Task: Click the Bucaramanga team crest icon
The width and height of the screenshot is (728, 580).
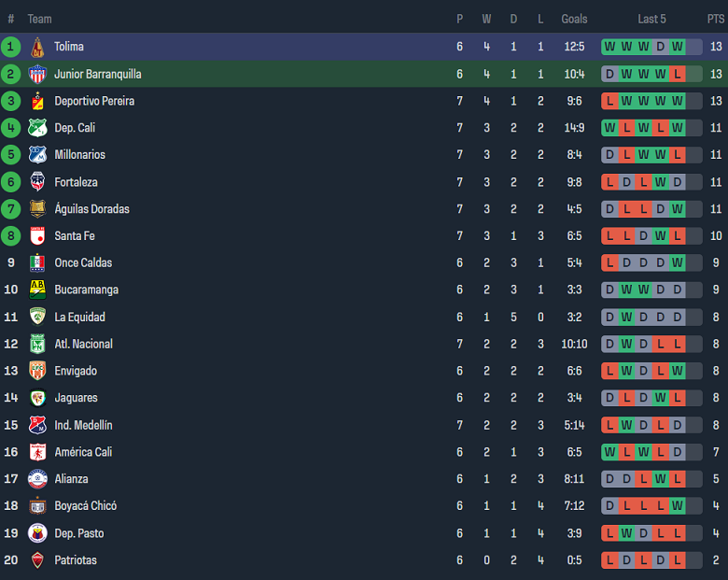Action: click(37, 290)
